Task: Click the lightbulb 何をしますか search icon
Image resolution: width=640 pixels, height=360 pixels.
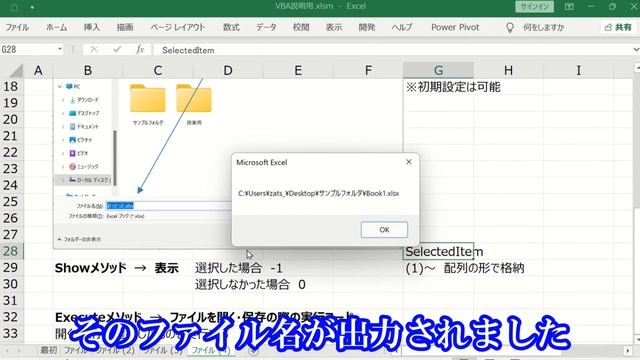Action: point(510,27)
